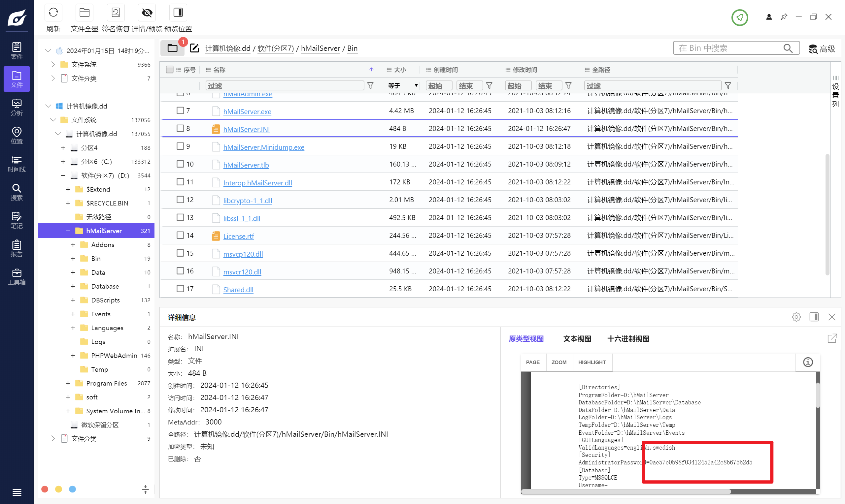Collapse the 2024年01月15日 case tree node
845x504 pixels.
point(48,50)
